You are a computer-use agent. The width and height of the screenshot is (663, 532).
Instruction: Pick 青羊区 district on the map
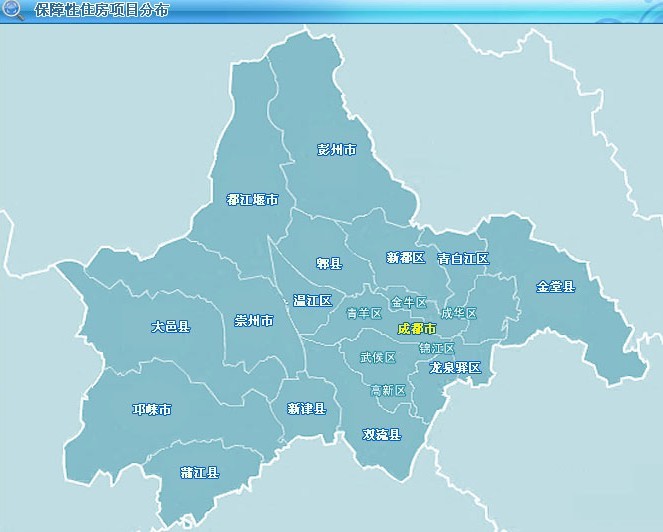[x=364, y=314]
